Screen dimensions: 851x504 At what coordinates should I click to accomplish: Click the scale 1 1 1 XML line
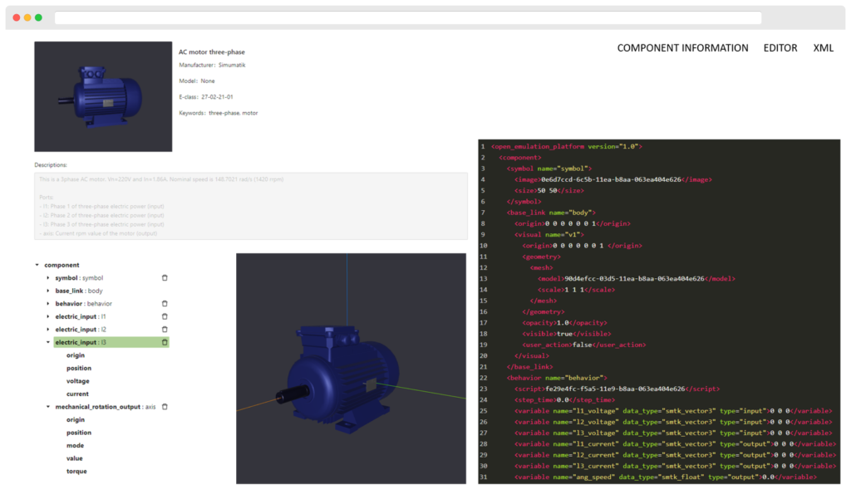(x=577, y=290)
